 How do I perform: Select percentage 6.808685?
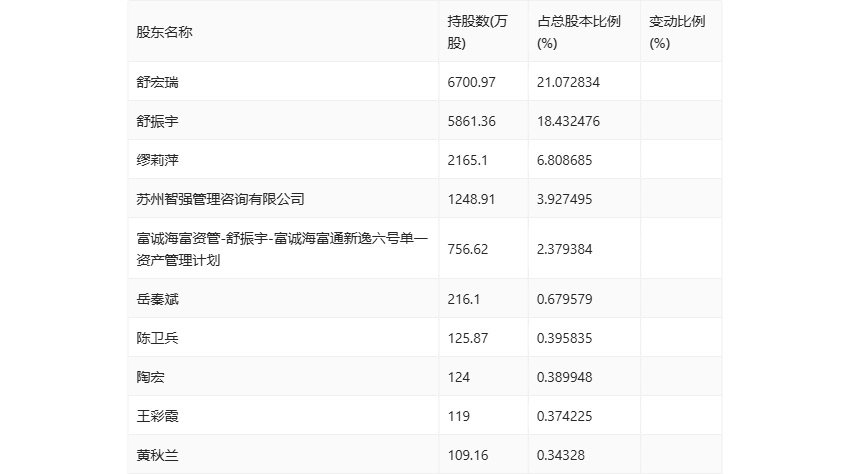tap(564, 160)
